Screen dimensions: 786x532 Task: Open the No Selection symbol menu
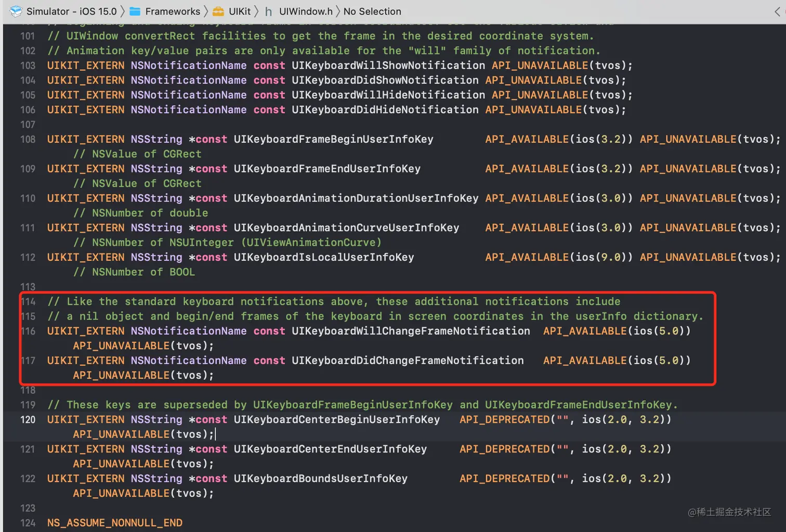pos(372,11)
